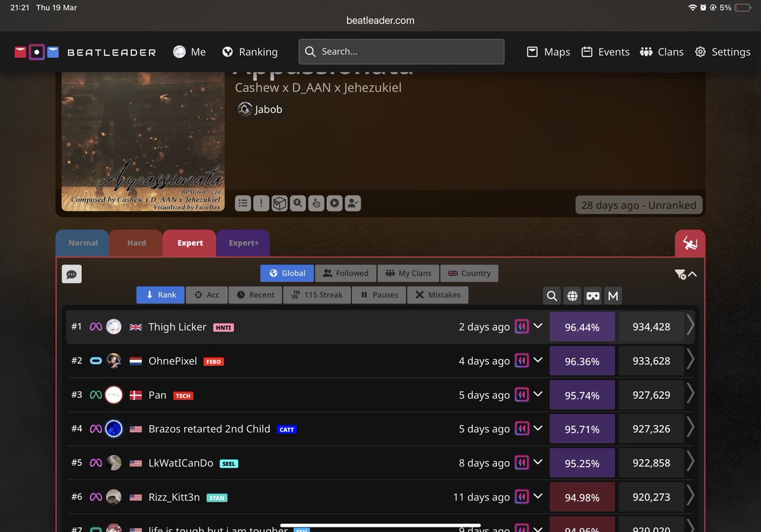This screenshot has height=532, width=761.
Task: Open the Events menu item
Action: [x=605, y=52]
